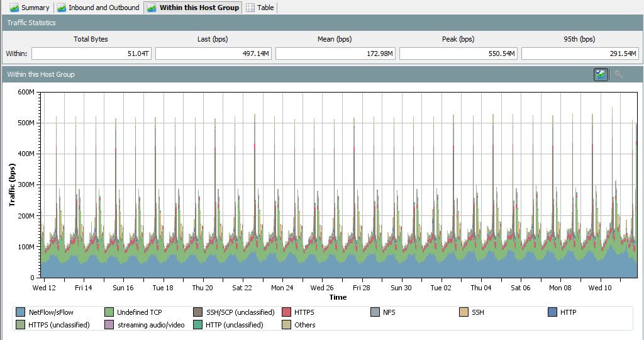The width and height of the screenshot is (644, 340).
Task: Click the Wed 10 time axis label
Action: click(x=600, y=288)
